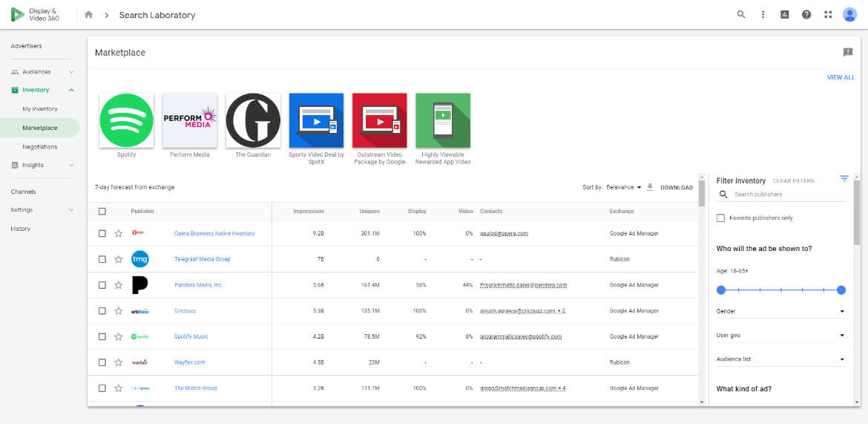Open the three-dot more options menu
Screen dimensions: 868x424
(x=763, y=14)
